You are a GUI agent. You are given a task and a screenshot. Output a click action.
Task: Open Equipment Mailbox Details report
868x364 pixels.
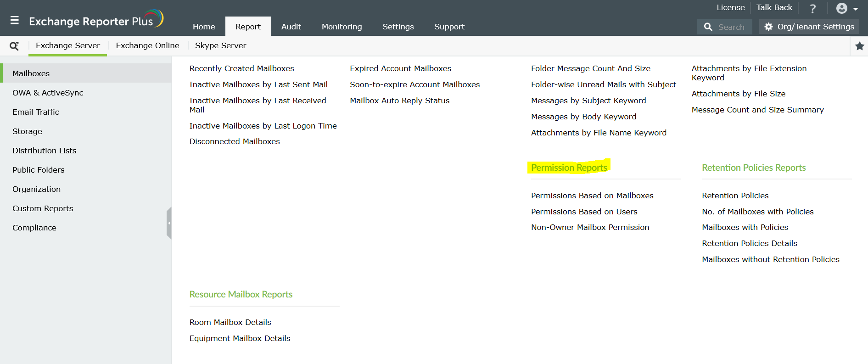point(240,338)
